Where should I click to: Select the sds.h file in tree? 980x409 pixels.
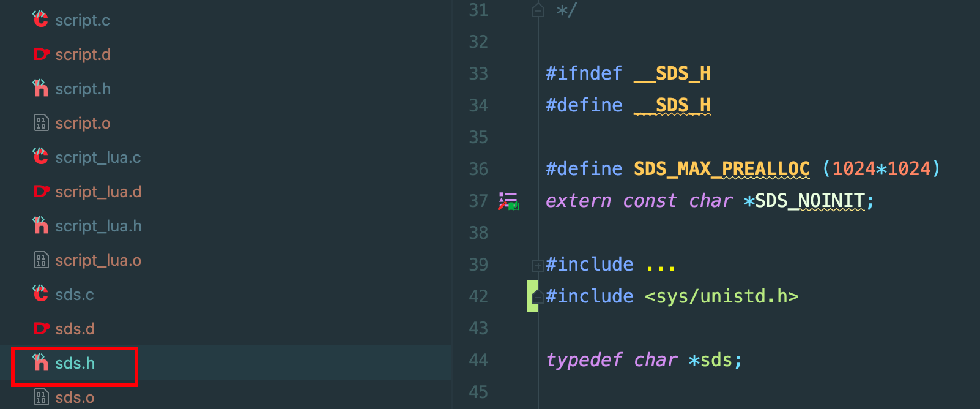[x=75, y=363]
